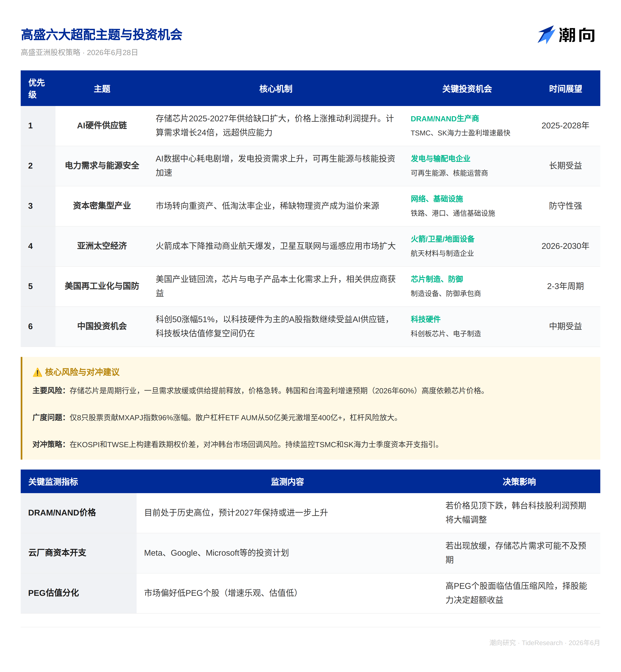Click text 目前处于历史高位，预计2027年保持或进一步上升

[236, 513]
